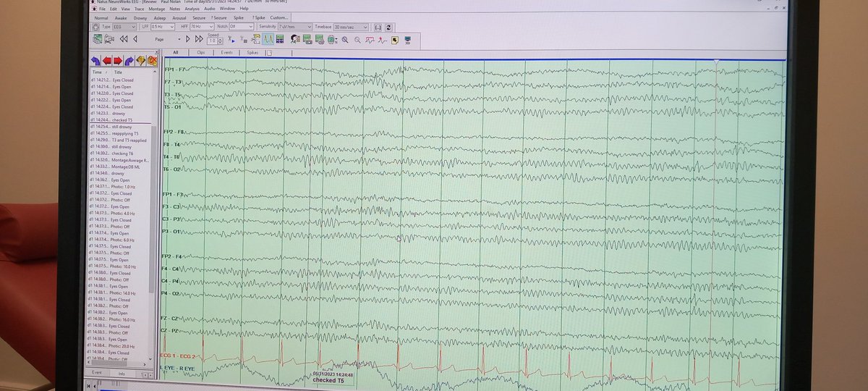Open the Timebase 30 mm/sec dropdown
868x391 pixels.
point(352,26)
